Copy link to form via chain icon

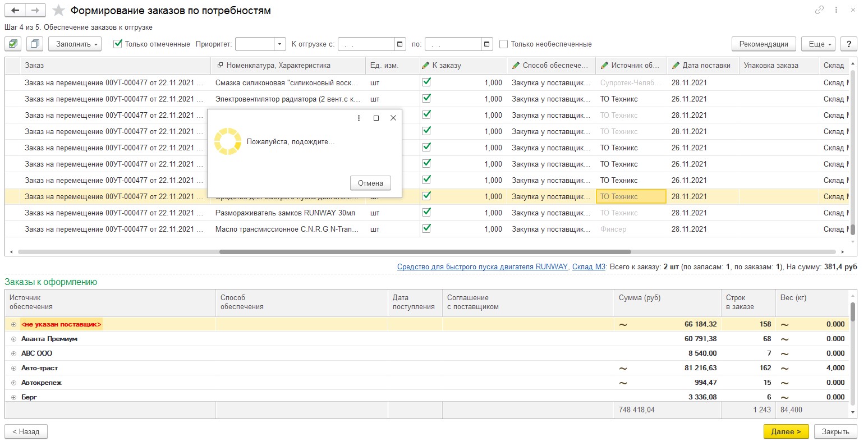819,10
